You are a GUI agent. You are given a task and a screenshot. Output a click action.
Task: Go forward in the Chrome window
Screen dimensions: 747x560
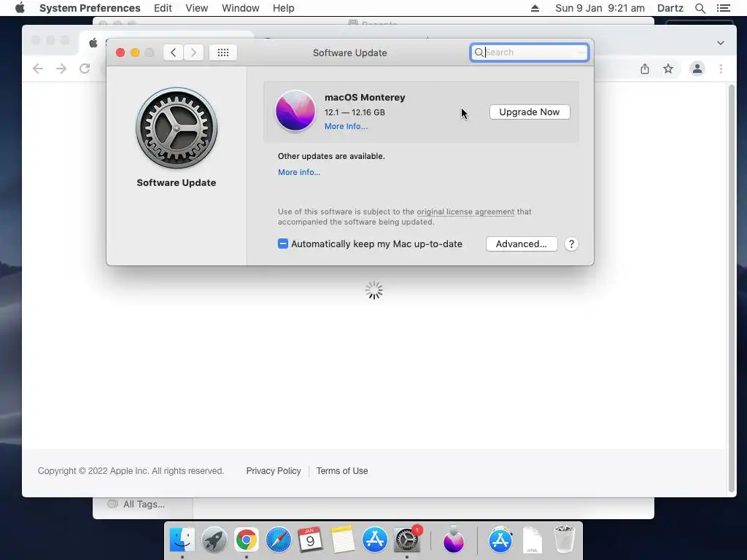click(x=61, y=69)
